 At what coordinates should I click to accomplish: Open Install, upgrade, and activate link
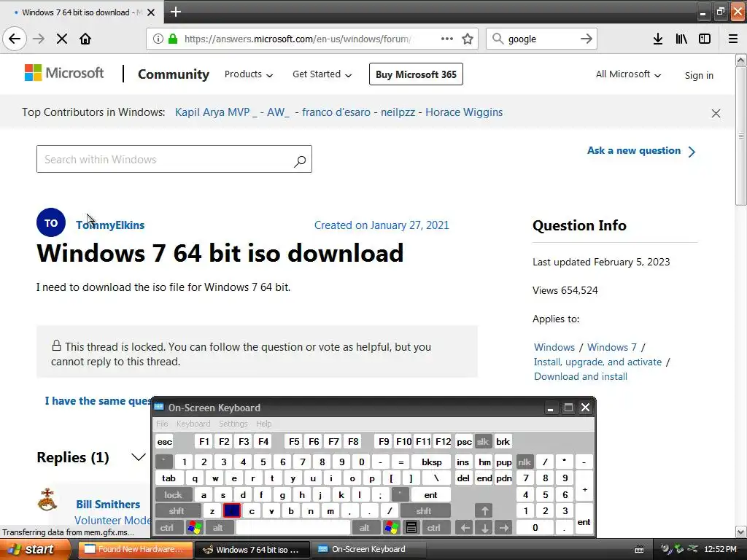pos(597,362)
